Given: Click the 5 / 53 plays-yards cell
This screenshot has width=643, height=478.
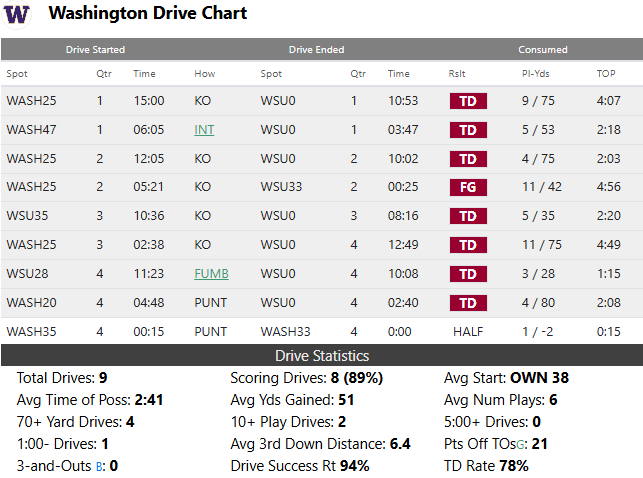Looking at the screenshot, I should pyautogui.click(x=538, y=130).
